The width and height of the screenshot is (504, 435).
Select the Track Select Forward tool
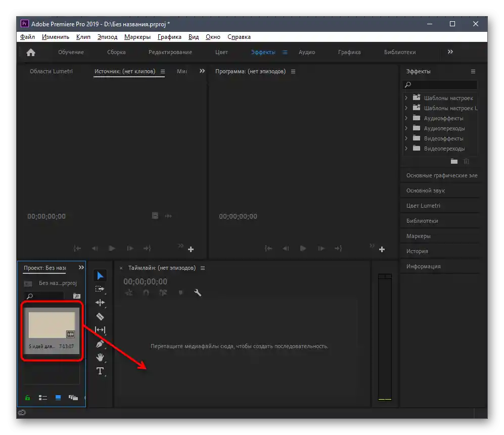(x=100, y=289)
